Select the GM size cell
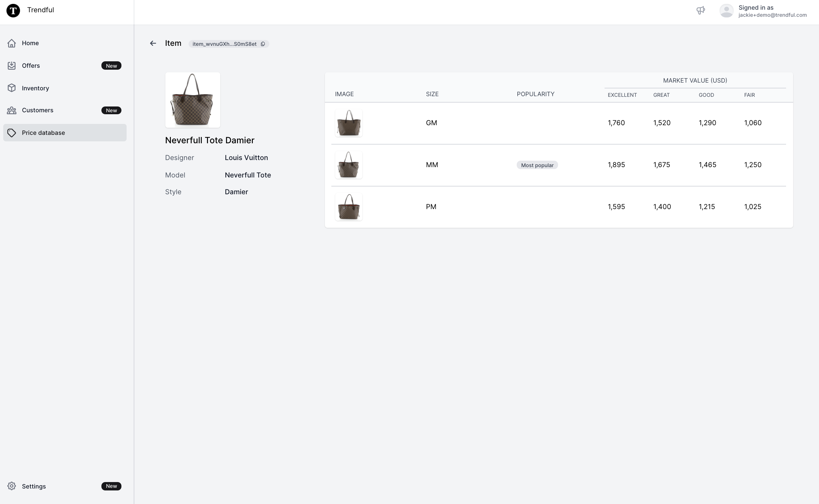The image size is (819, 504). (431, 123)
